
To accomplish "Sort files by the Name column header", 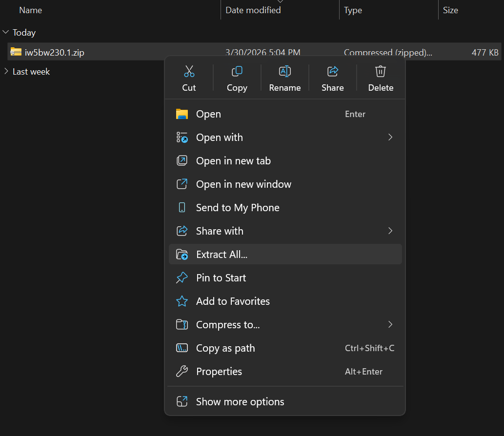I will pyautogui.click(x=31, y=10).
